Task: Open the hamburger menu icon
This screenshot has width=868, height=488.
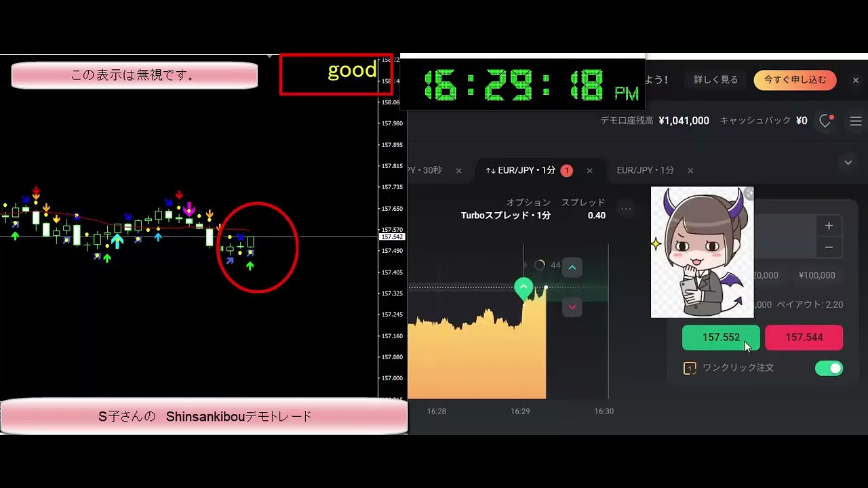Action: pyautogui.click(x=856, y=121)
